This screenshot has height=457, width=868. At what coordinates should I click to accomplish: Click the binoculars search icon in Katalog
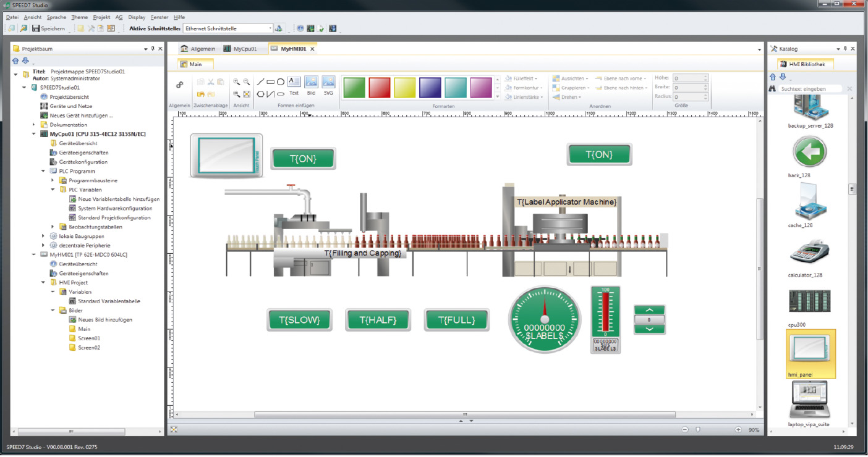[772, 89]
